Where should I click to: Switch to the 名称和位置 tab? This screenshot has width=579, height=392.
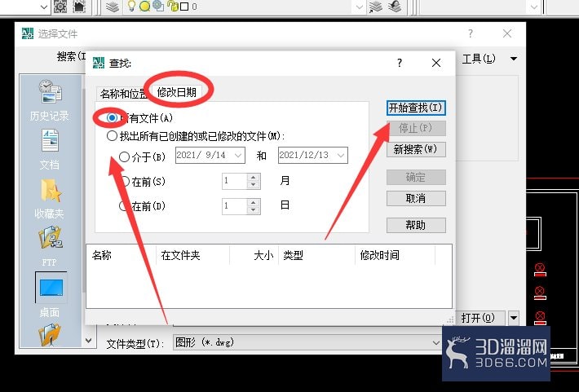tap(123, 94)
